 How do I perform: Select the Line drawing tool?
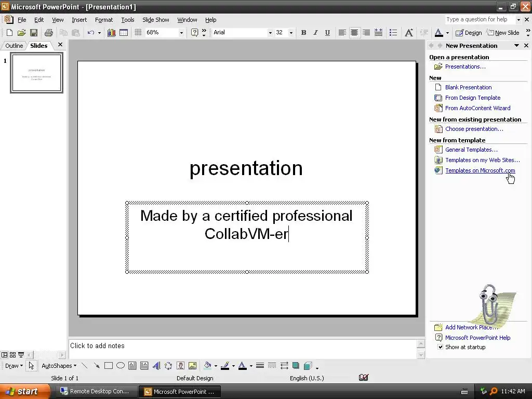coord(85,366)
